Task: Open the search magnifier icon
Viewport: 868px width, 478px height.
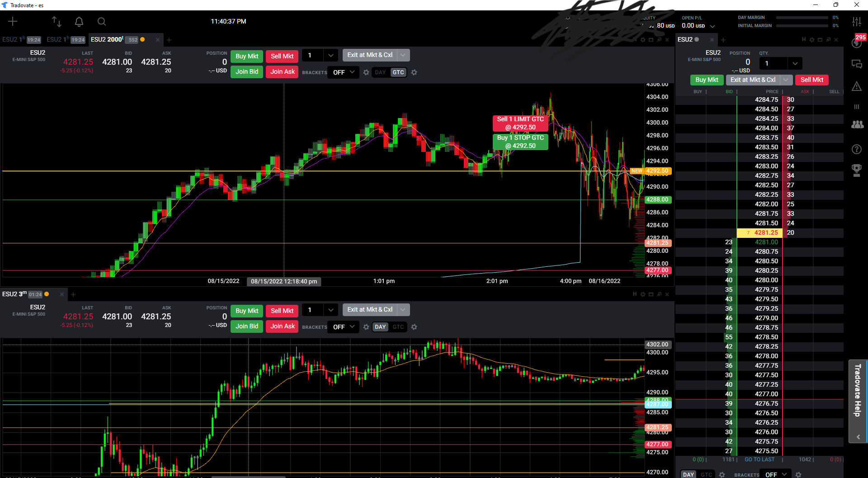Action: click(x=102, y=21)
